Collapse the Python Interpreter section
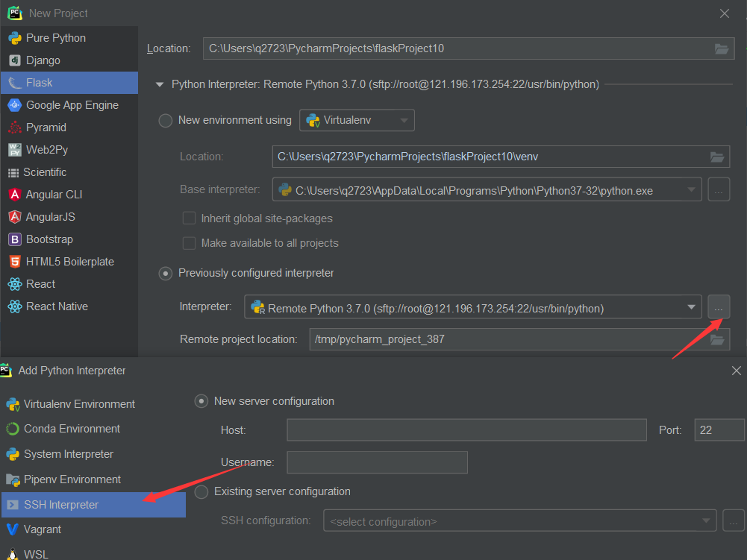The height and width of the screenshot is (560, 747). click(x=160, y=85)
